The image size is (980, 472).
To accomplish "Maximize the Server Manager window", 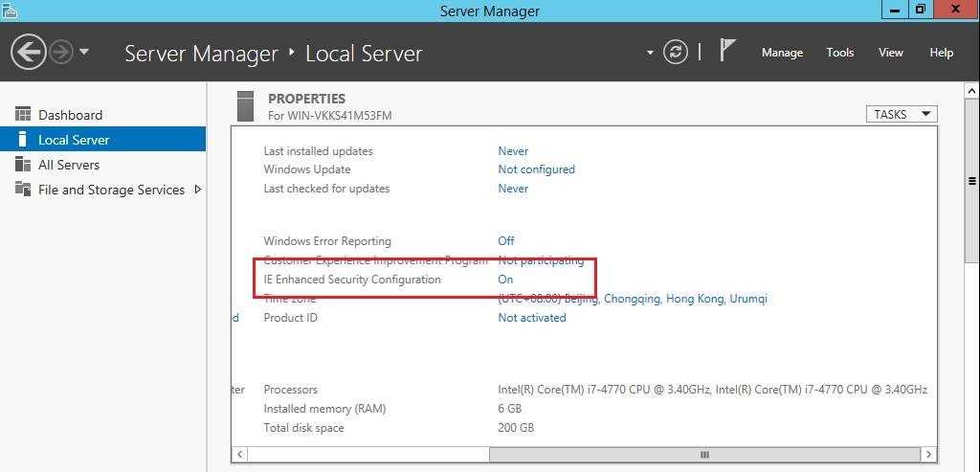I will coord(920,9).
